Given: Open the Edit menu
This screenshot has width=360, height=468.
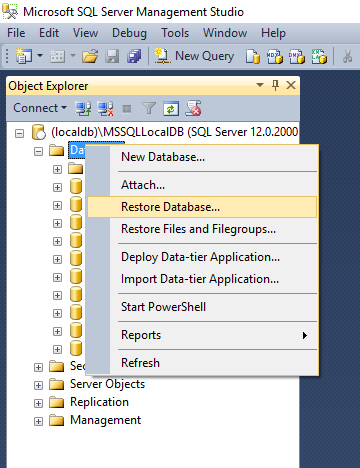Looking at the screenshot, I should 49,33.
